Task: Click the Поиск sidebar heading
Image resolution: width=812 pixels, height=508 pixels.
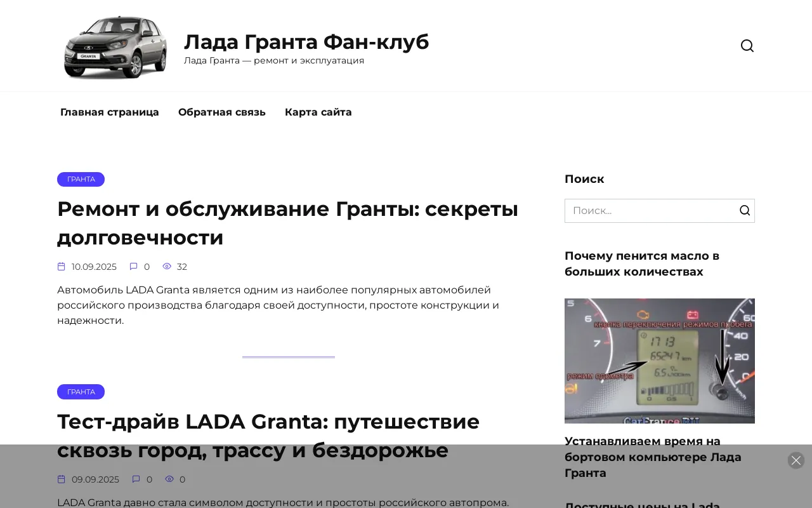Action: [x=584, y=179]
